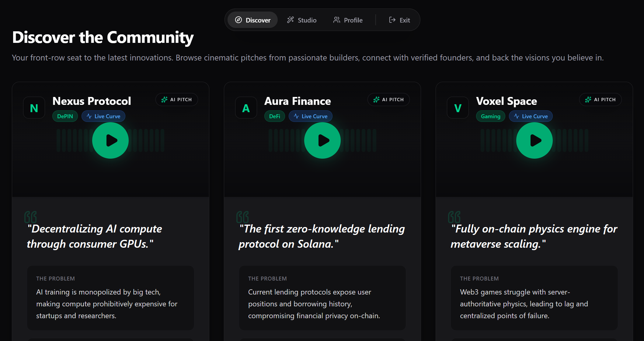Go to the Profile tab
Image resolution: width=644 pixels, height=341 pixels.
click(x=348, y=20)
